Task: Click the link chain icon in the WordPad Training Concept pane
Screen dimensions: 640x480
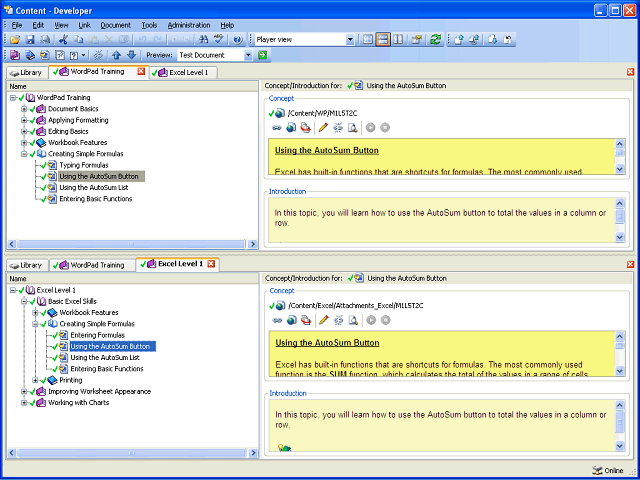Action: 277,128
